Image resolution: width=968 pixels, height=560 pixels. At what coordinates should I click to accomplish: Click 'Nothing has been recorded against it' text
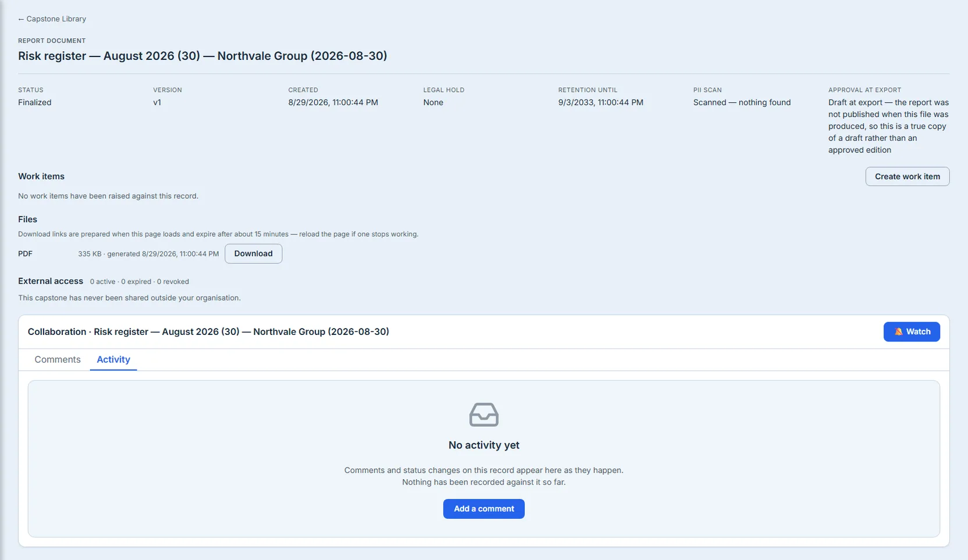pyautogui.click(x=484, y=482)
